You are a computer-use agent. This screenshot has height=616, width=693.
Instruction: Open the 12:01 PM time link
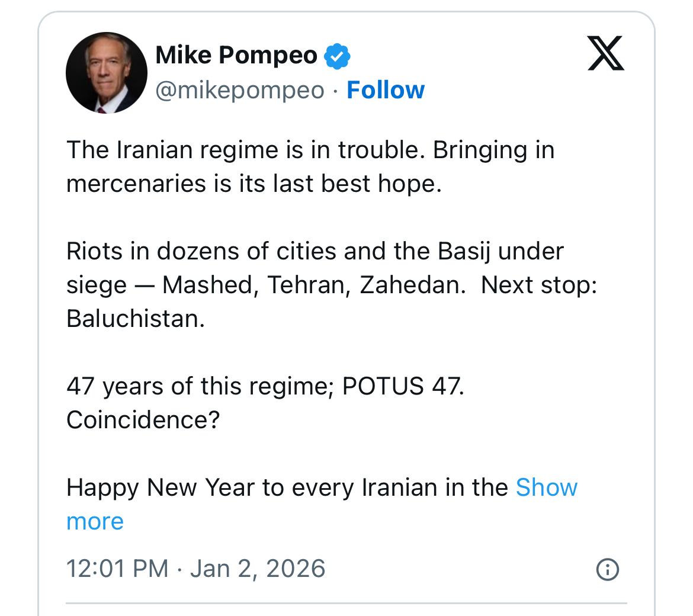click(117, 569)
